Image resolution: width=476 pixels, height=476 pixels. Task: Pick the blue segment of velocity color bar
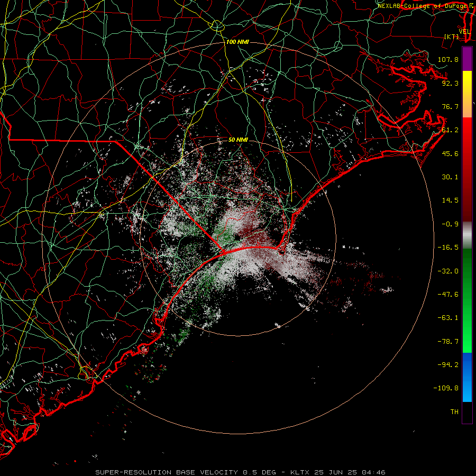[467, 377]
